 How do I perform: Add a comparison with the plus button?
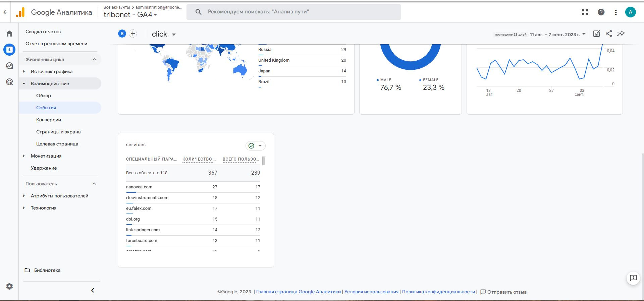(x=133, y=34)
